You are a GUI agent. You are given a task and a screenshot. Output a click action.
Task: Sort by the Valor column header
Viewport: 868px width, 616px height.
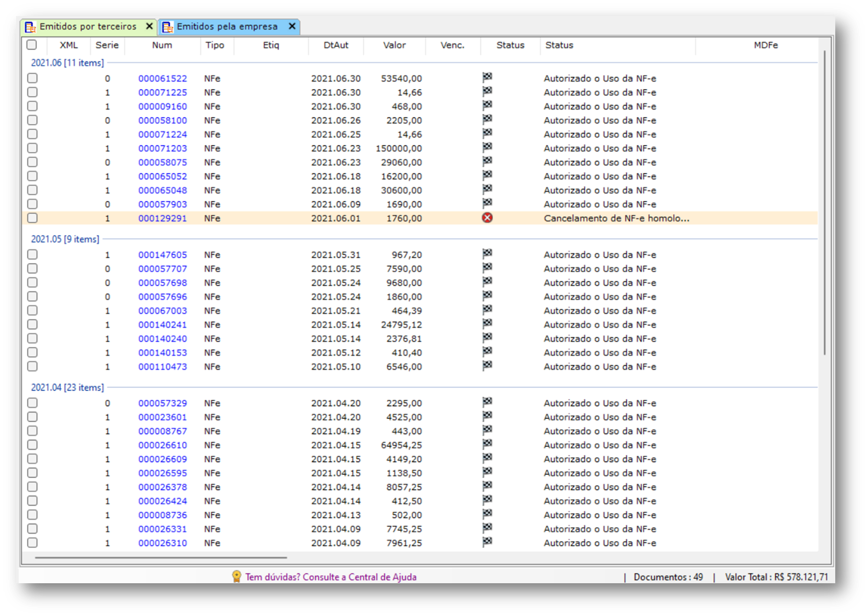394,45
